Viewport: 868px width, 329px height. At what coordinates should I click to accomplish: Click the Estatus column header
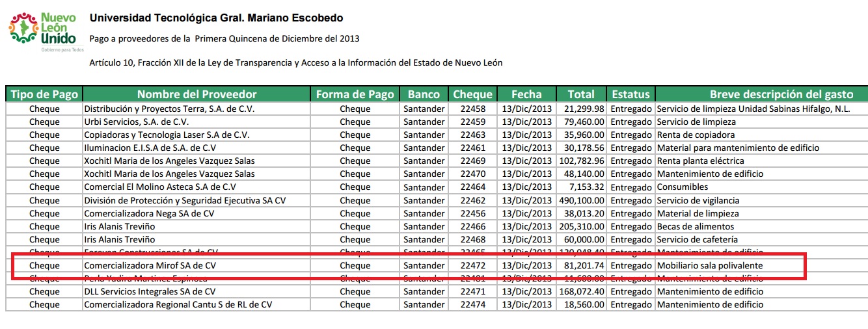tap(631, 94)
